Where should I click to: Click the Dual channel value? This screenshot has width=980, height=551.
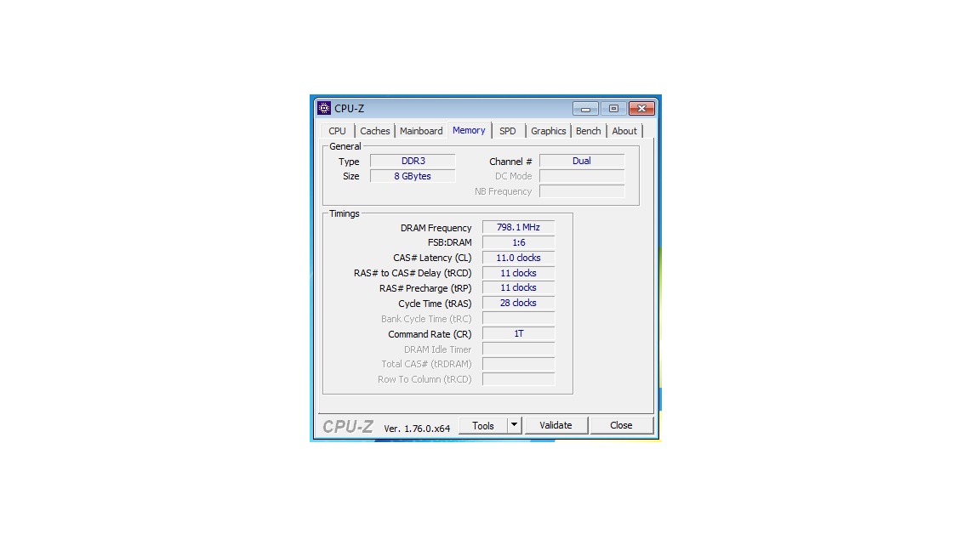pos(582,162)
